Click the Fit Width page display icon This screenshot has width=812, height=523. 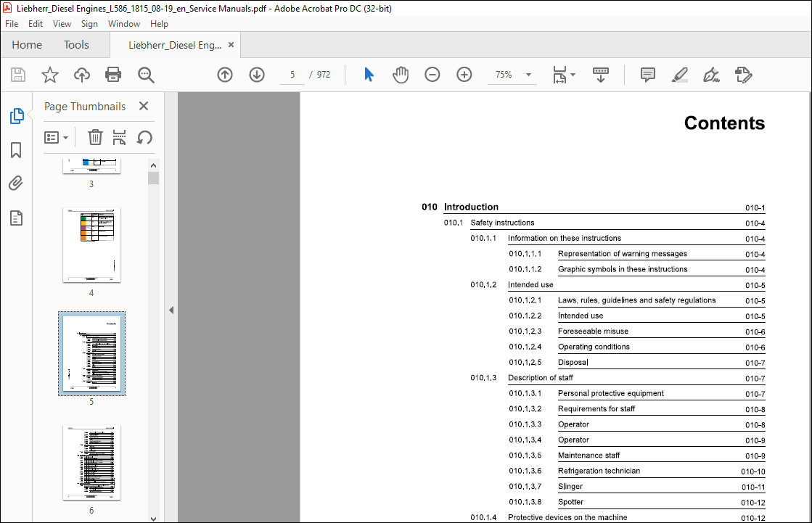[559, 75]
